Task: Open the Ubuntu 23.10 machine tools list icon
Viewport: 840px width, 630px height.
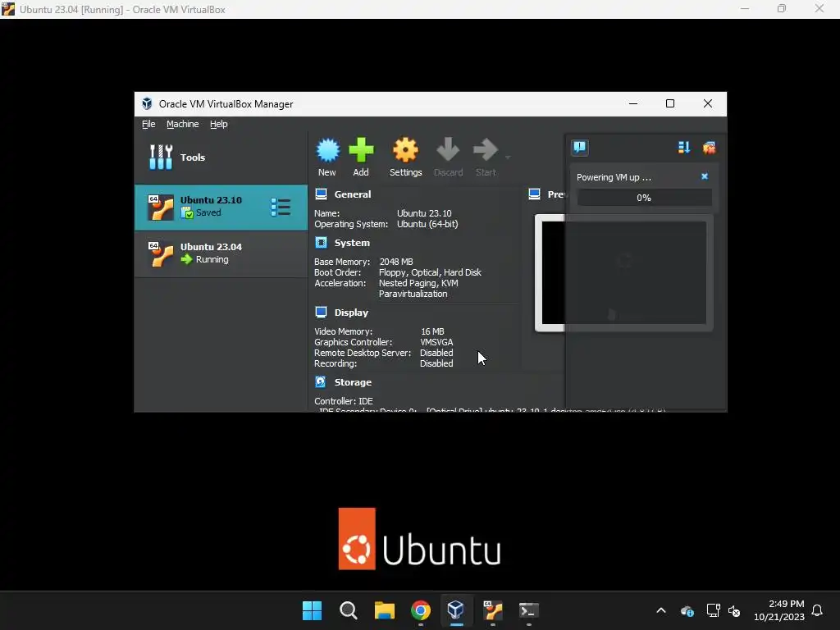Action: (281, 208)
